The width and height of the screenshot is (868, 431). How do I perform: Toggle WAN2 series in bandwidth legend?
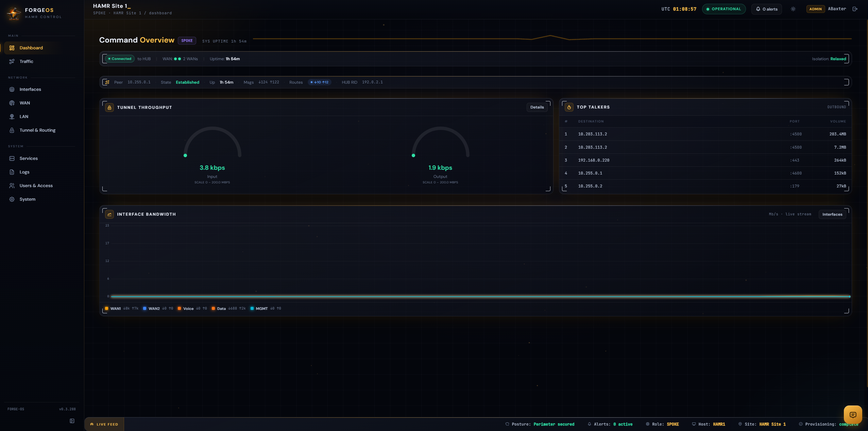point(158,309)
